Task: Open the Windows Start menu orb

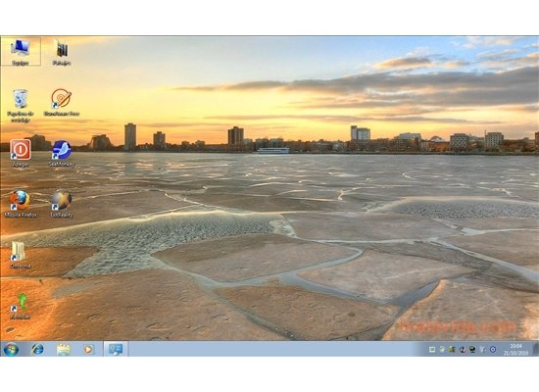Action: [x=12, y=349]
